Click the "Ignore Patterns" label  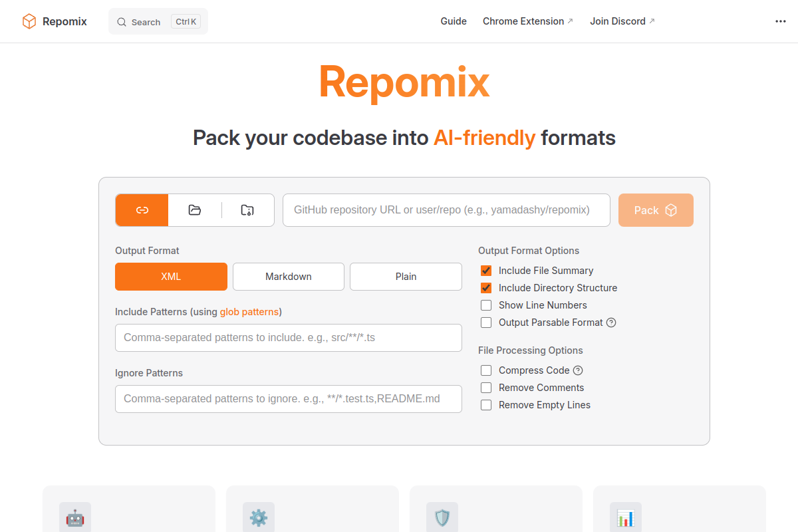(x=149, y=373)
